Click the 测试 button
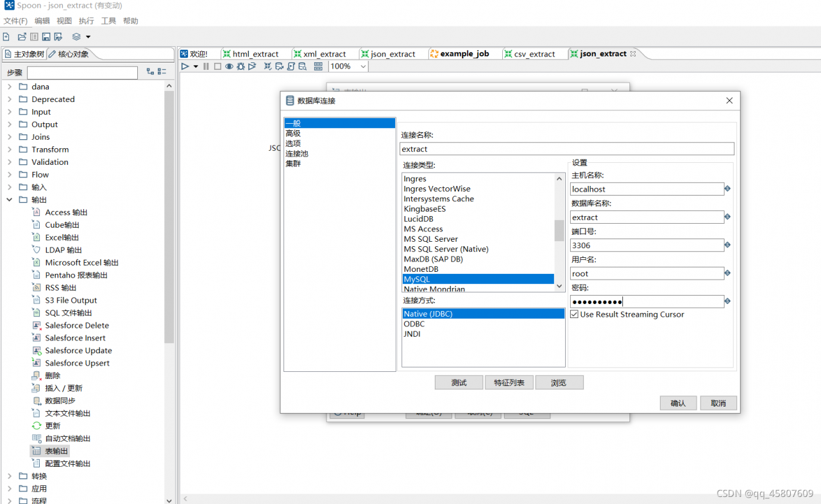The height and width of the screenshot is (504, 821). [459, 383]
